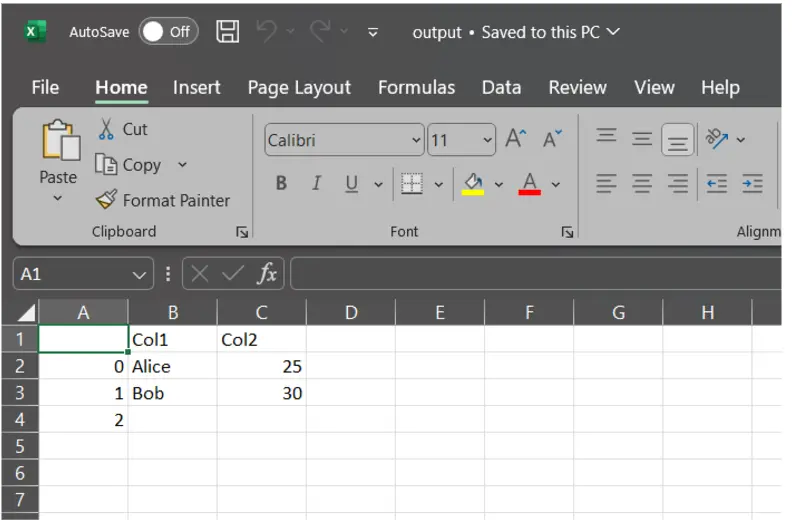Click the active Bottom Align icon
Image resolution: width=792 pixels, height=520 pixels.
[677, 140]
